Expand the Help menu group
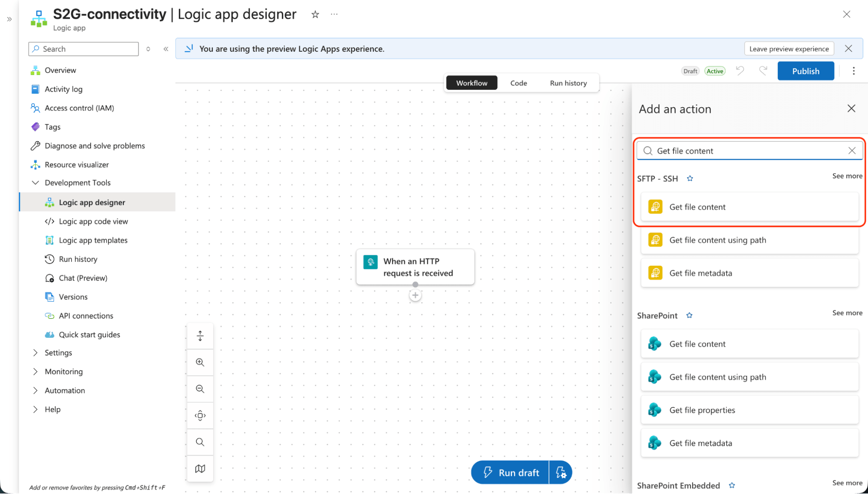This screenshot has height=494, width=868. point(35,409)
